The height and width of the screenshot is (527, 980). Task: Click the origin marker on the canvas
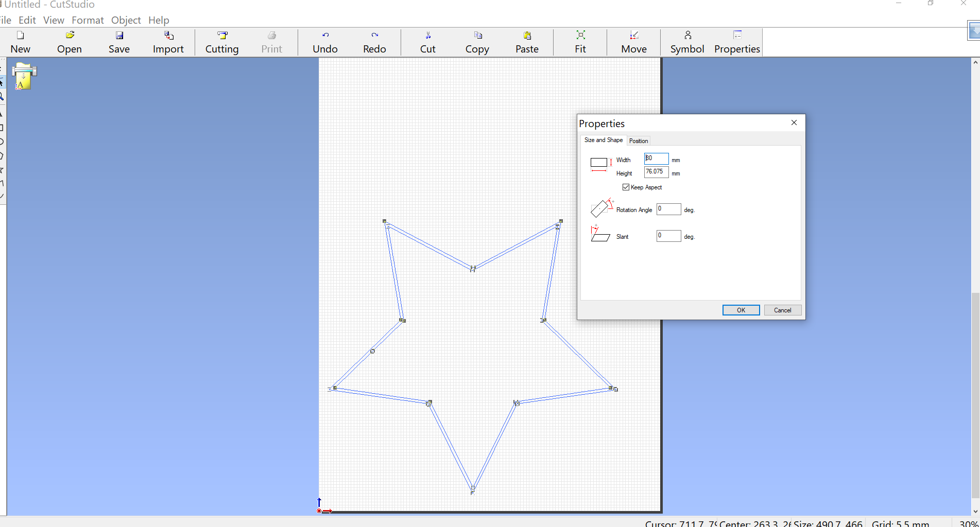point(319,511)
